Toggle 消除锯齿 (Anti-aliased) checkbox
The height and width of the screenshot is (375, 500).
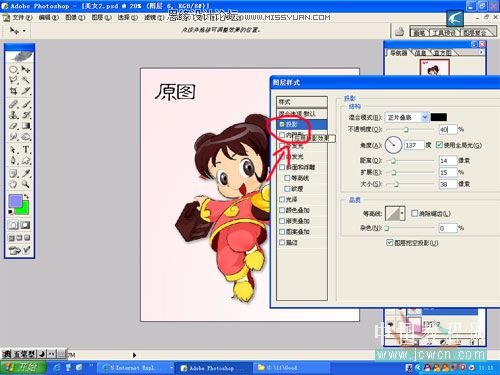coord(414,213)
